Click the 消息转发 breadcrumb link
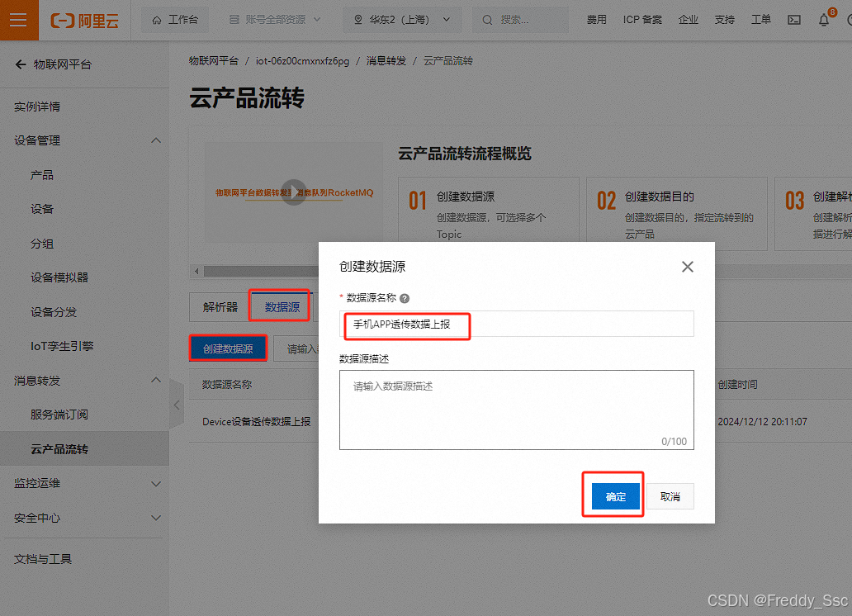Screen dimensions: 852x616 point(386,61)
